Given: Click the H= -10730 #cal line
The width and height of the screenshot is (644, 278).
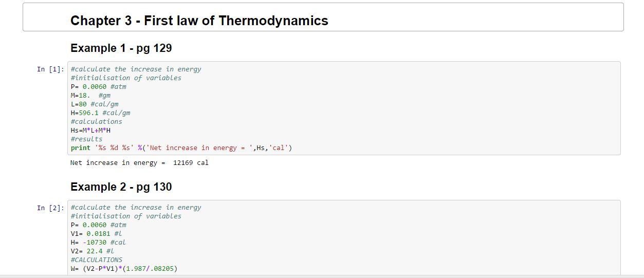Looking at the screenshot, I should coord(98,243).
